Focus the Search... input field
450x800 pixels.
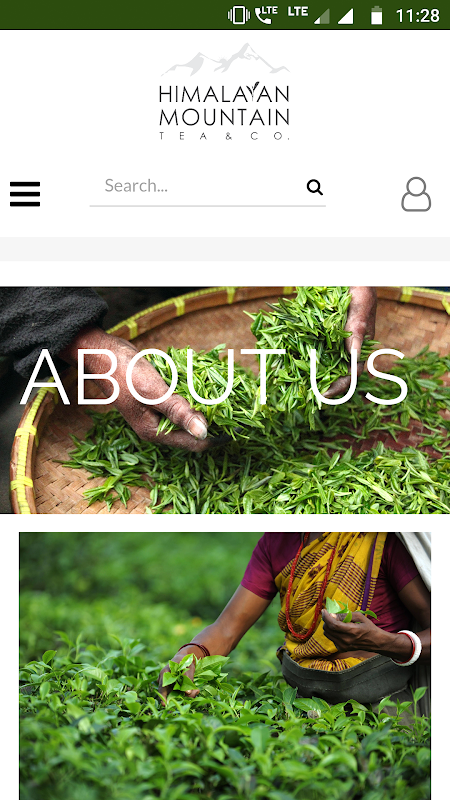[198, 186]
